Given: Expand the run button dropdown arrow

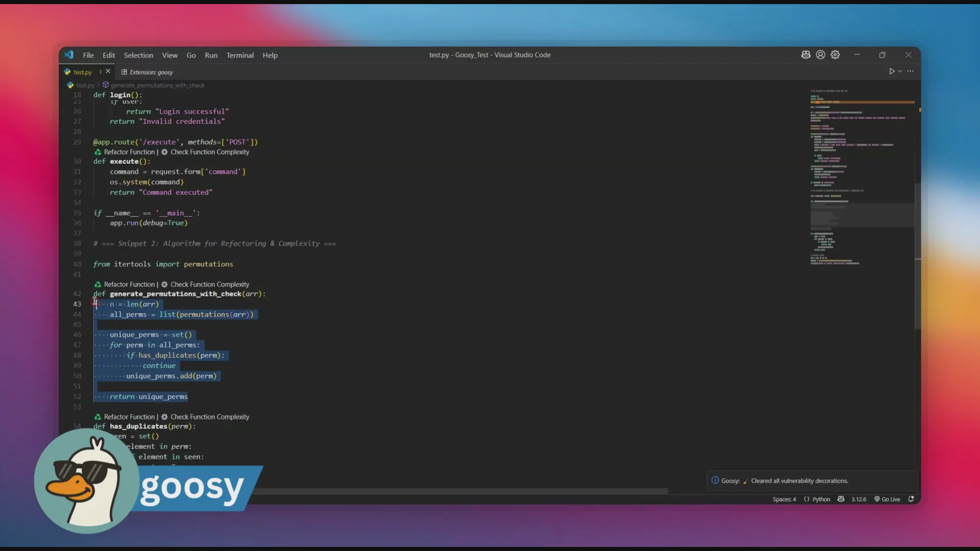Looking at the screenshot, I should [x=900, y=71].
